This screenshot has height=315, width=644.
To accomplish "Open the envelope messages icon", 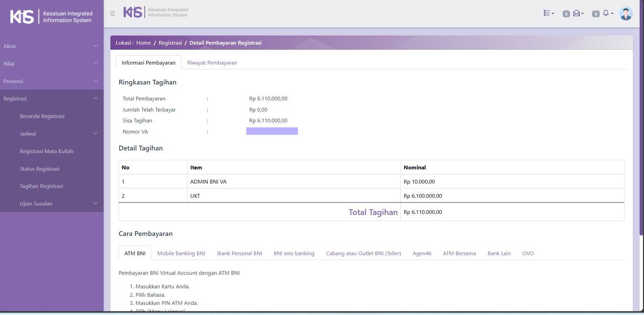I will click(577, 13).
